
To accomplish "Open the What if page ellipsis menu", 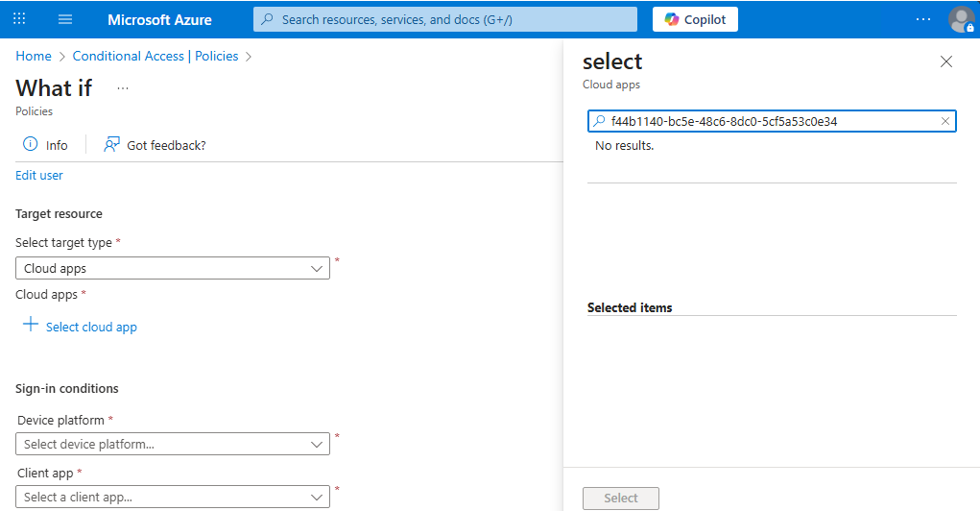I will 123,88.
